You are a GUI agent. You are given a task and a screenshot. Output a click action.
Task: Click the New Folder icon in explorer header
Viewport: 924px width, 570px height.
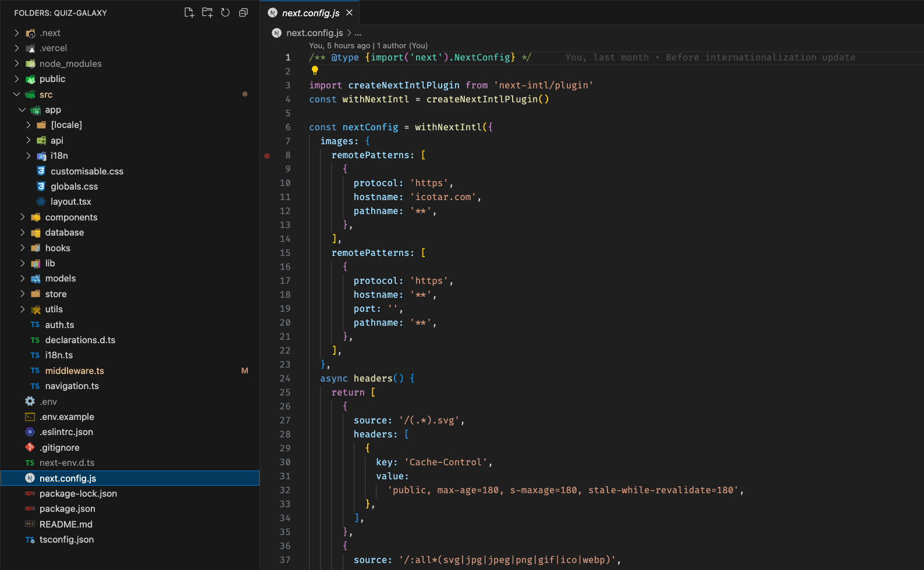click(x=207, y=13)
